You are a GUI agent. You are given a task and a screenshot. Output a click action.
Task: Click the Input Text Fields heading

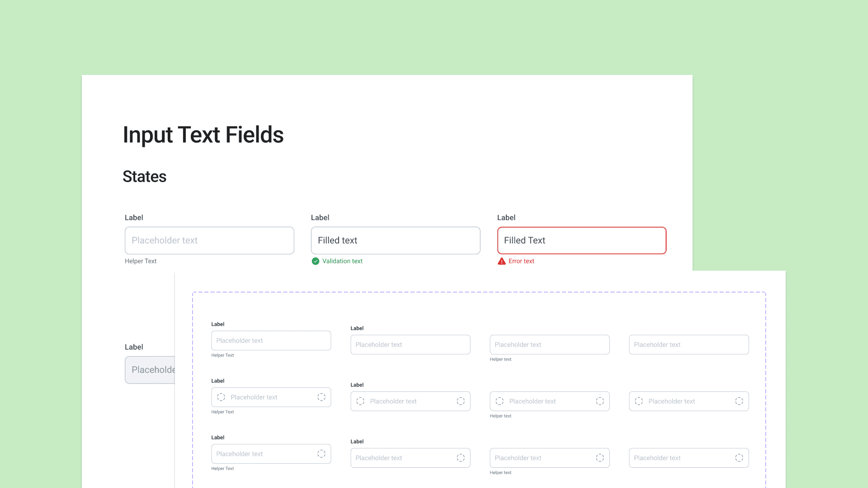203,135
